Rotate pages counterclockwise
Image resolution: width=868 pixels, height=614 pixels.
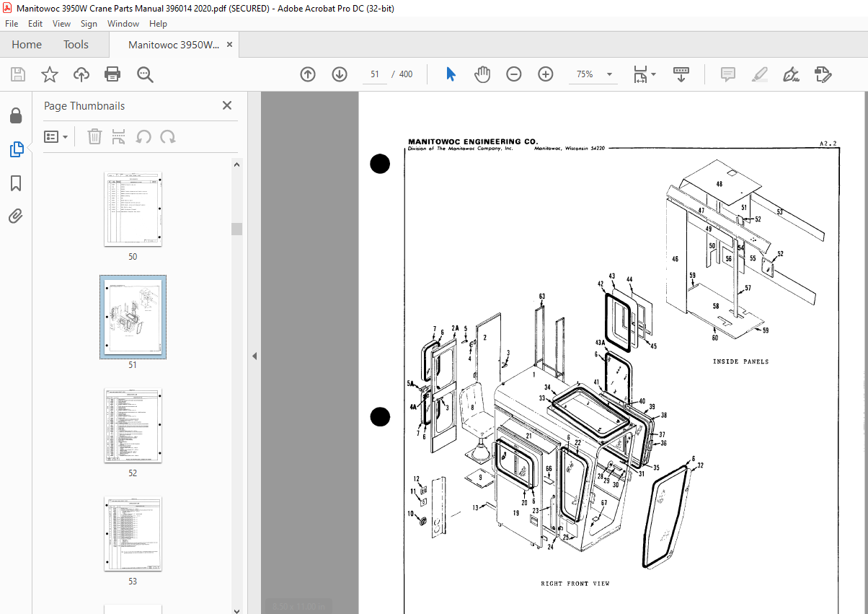pos(143,136)
